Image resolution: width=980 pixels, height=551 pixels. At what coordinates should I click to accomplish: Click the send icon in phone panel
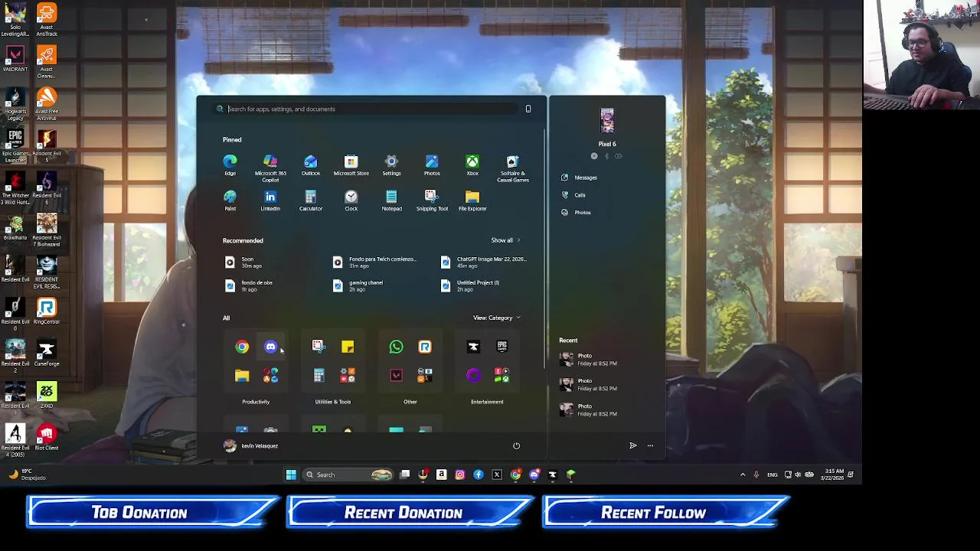pyautogui.click(x=633, y=445)
